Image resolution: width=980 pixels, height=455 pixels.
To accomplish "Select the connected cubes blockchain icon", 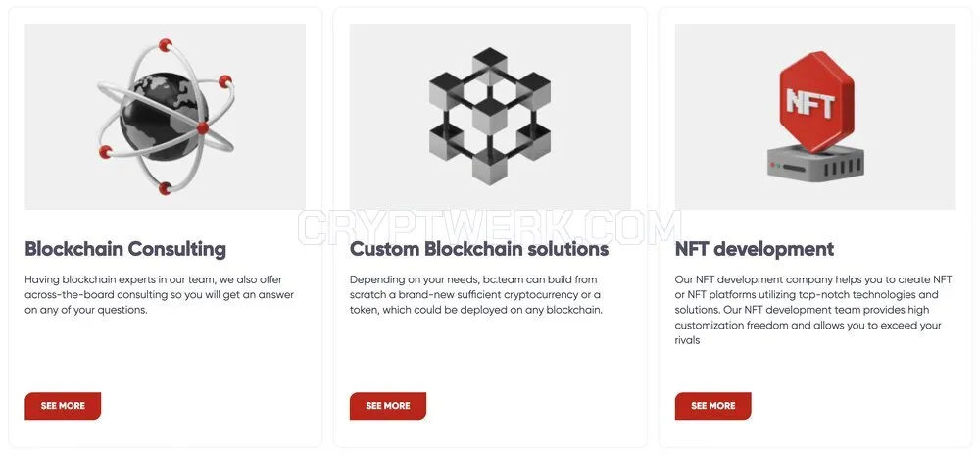I will [489, 117].
